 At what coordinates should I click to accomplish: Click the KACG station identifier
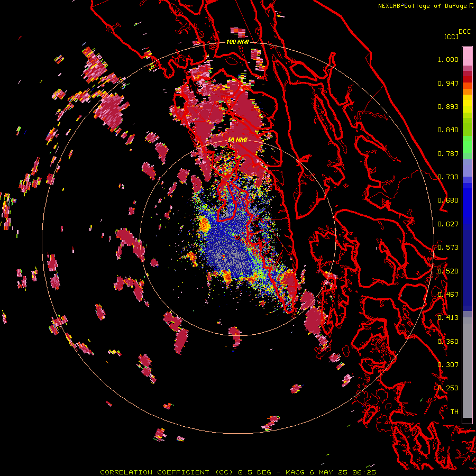tap(295, 472)
